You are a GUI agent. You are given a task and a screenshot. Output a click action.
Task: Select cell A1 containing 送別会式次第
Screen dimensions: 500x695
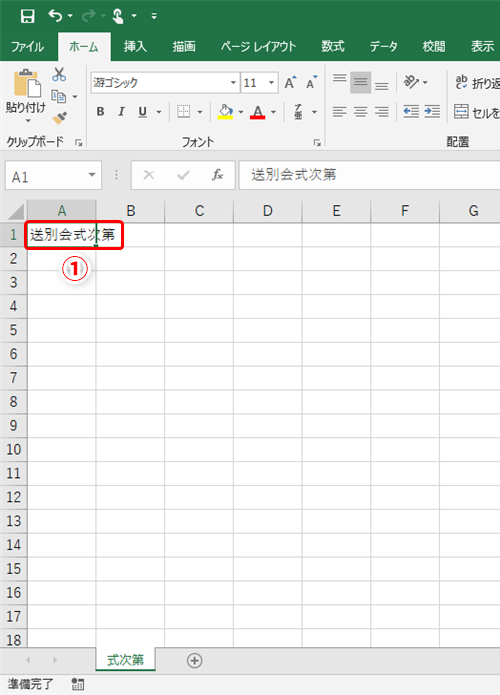62,234
